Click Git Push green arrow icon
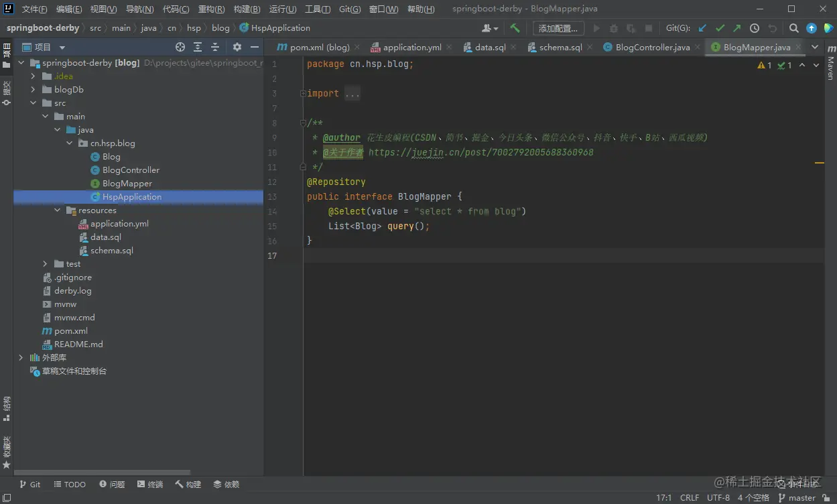 pyautogui.click(x=737, y=28)
